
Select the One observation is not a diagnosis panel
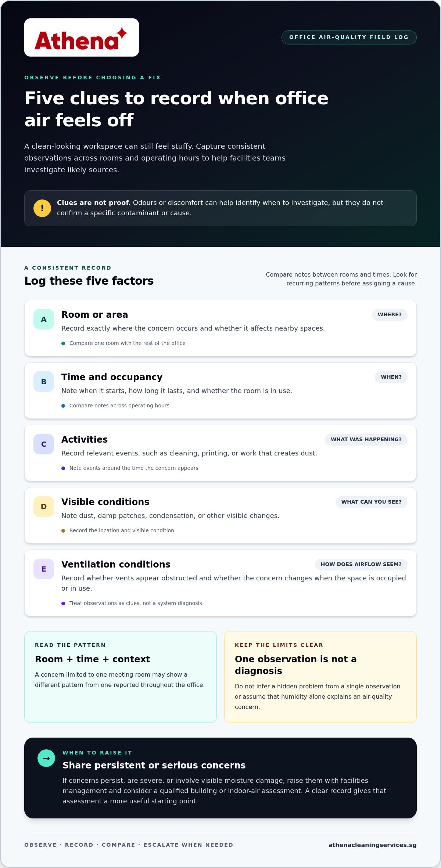[x=320, y=677]
